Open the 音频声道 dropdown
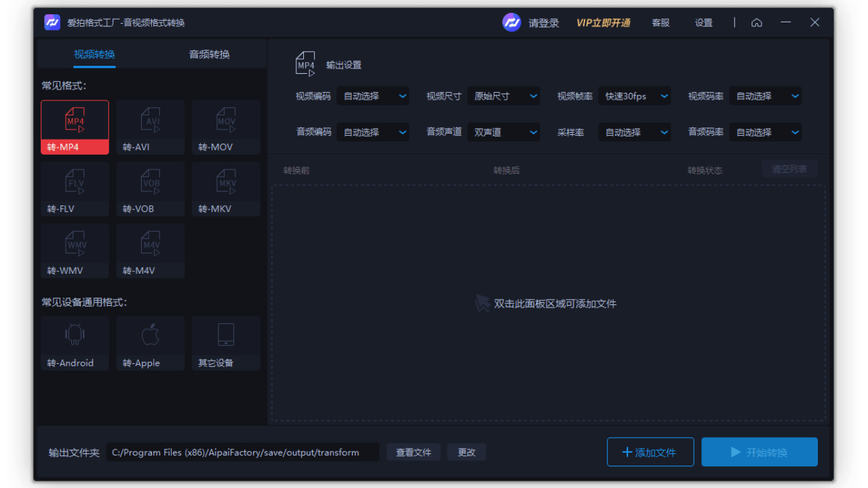 pyautogui.click(x=504, y=131)
